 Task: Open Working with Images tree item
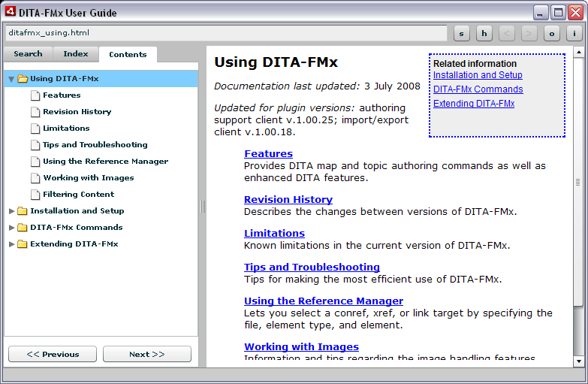tap(89, 178)
